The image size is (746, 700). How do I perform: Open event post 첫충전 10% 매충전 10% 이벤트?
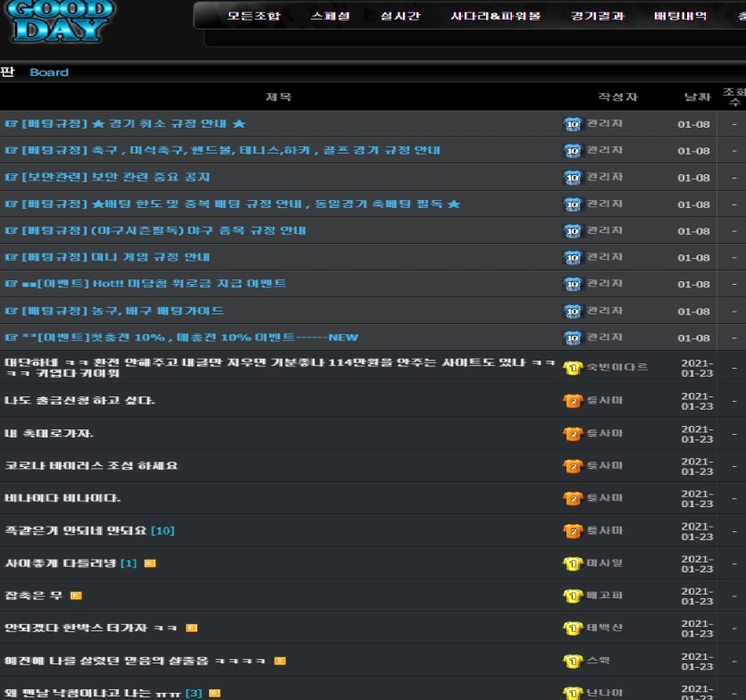tap(181, 337)
